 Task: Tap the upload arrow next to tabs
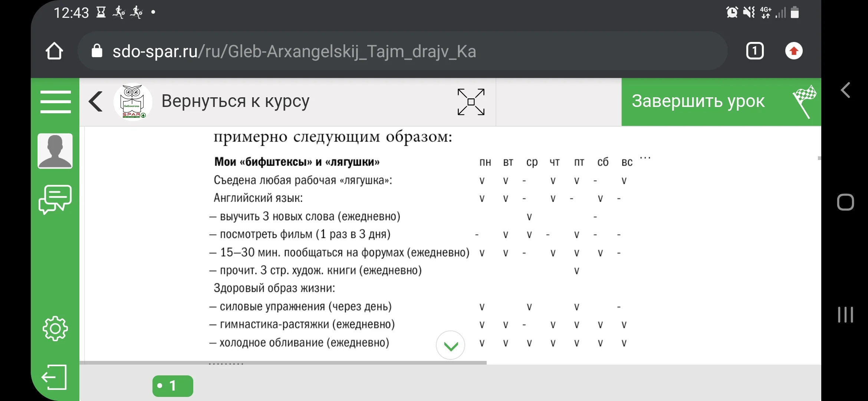[794, 51]
